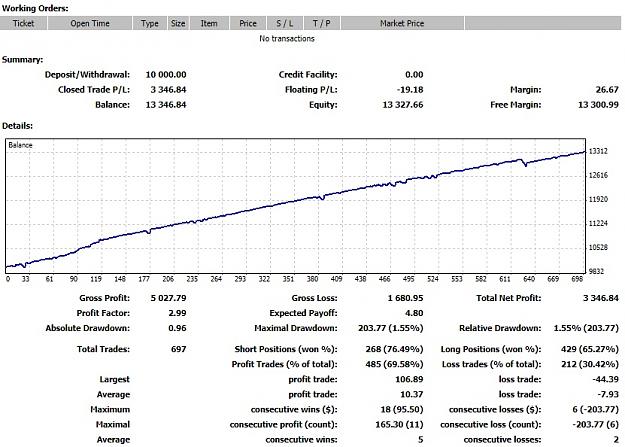Image resolution: width=625 pixels, height=447 pixels.
Task: Click the Credit Facility value 0.00
Action: click(x=414, y=75)
